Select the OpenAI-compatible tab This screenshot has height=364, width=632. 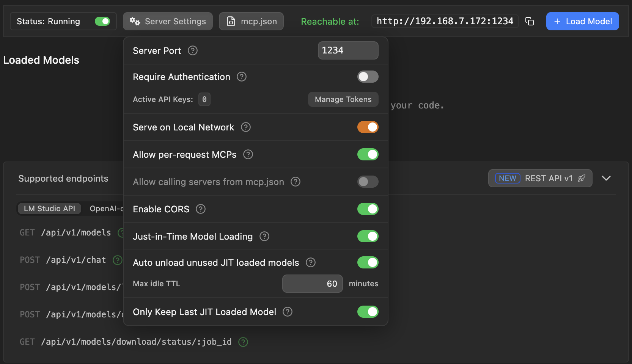coord(105,208)
